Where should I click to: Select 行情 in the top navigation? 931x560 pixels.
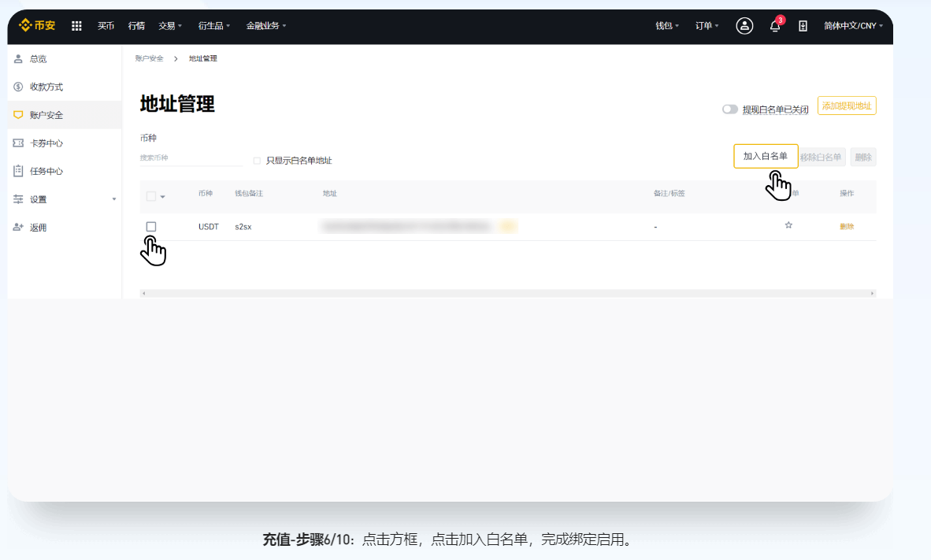[136, 26]
